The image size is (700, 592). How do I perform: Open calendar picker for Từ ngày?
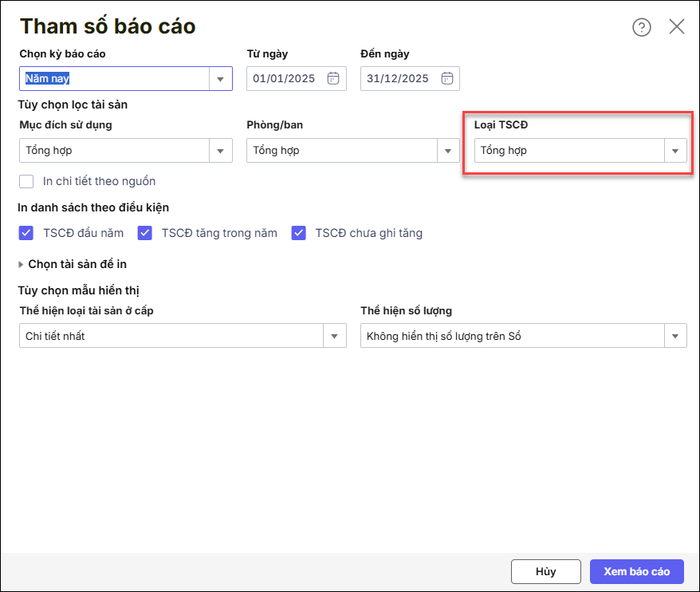[334, 78]
